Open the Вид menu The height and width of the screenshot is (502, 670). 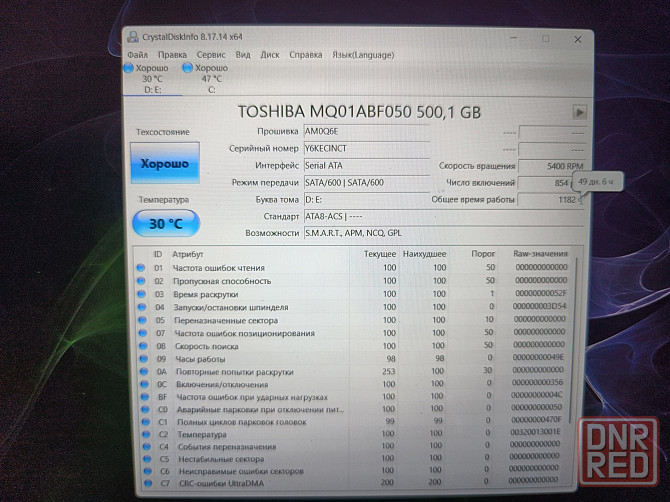(x=243, y=55)
